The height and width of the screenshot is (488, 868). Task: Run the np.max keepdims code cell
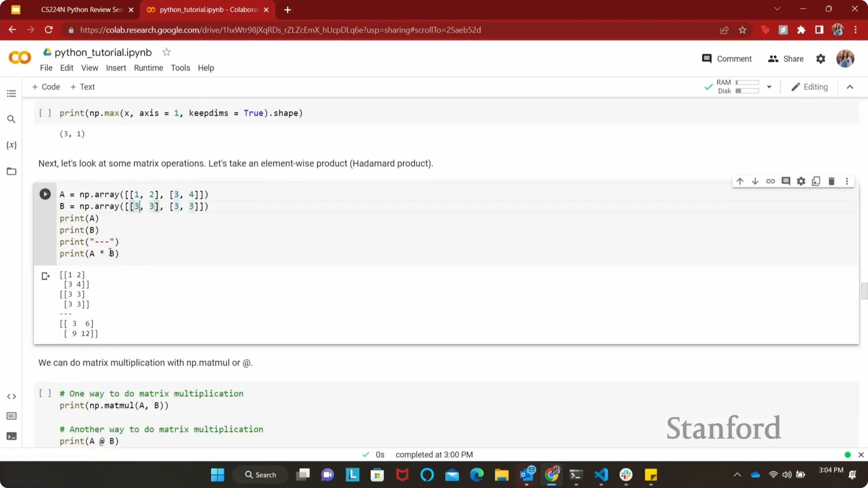coord(45,113)
